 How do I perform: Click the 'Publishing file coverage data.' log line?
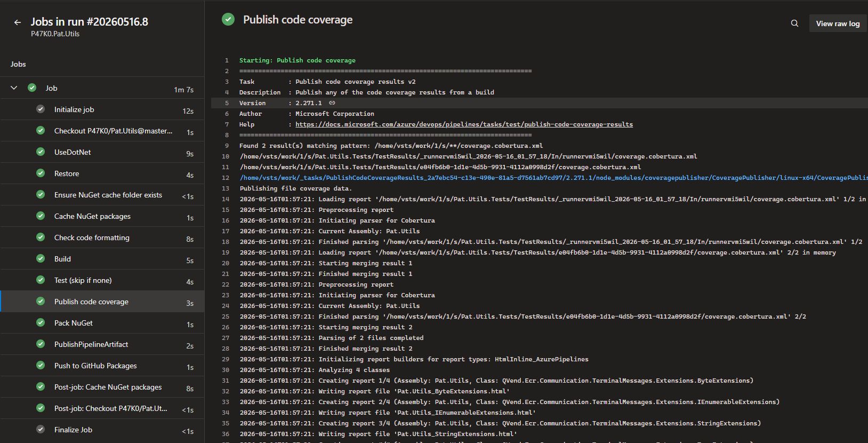pos(296,188)
